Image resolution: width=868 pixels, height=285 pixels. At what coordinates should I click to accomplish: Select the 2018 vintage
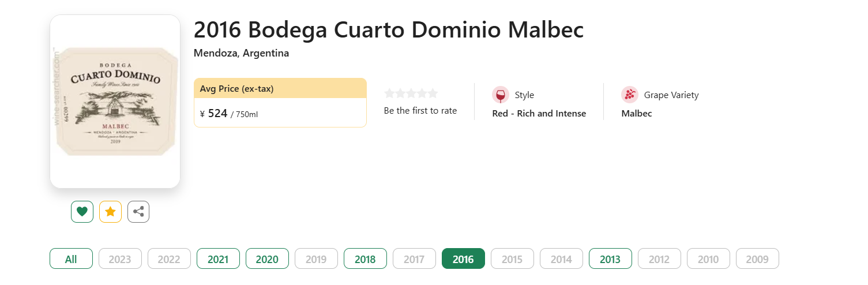365,258
